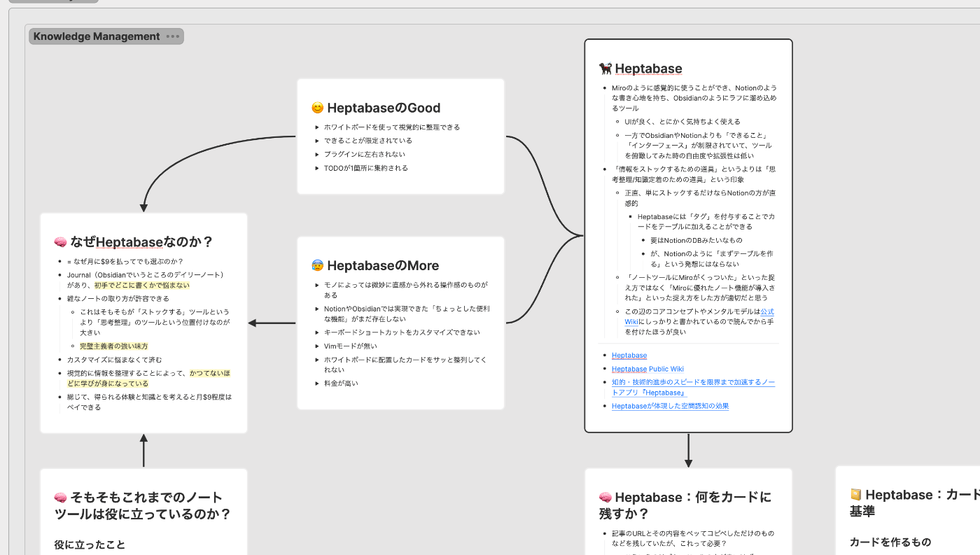
Task: Click the カードを作るもの subheading
Action: [x=890, y=542]
